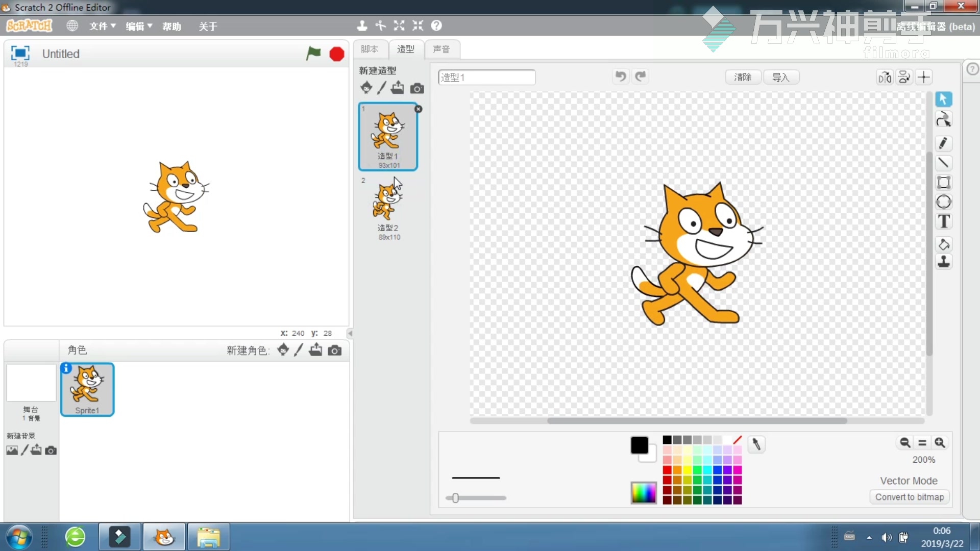Image resolution: width=980 pixels, height=551 pixels.
Task: Delete costume 造型1 with x button
Action: click(x=418, y=109)
